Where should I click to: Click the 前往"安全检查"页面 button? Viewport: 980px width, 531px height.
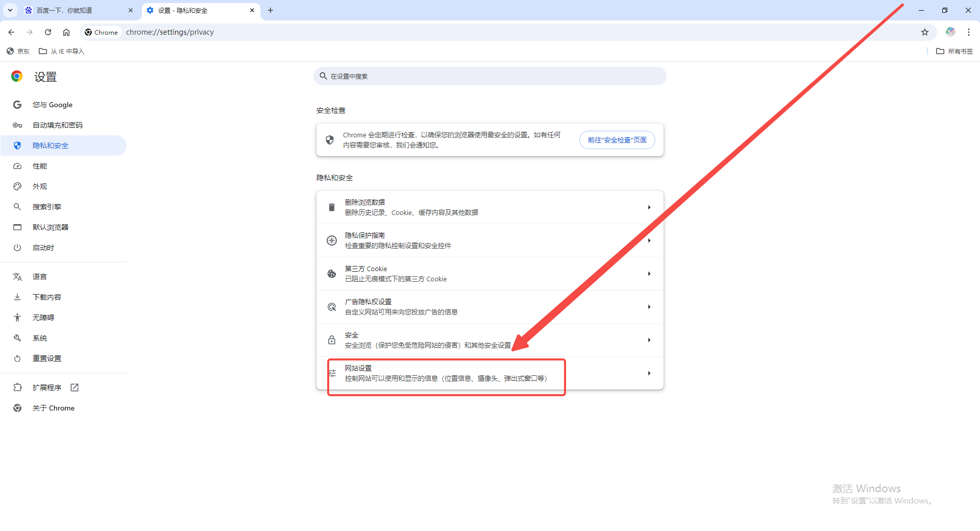pyautogui.click(x=617, y=140)
